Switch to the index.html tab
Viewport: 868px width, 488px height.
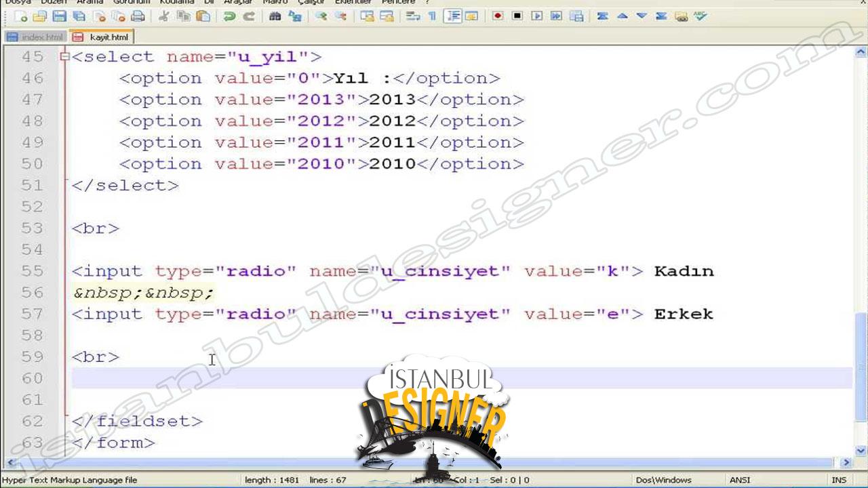click(x=35, y=37)
